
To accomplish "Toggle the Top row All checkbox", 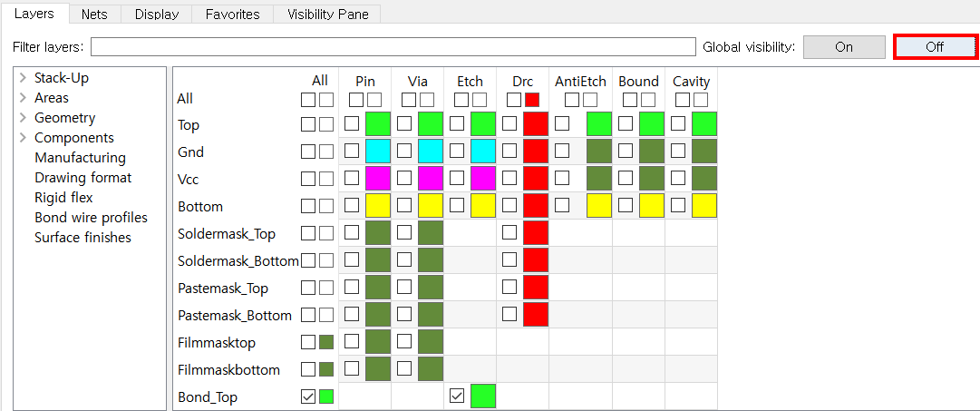I will click(307, 124).
